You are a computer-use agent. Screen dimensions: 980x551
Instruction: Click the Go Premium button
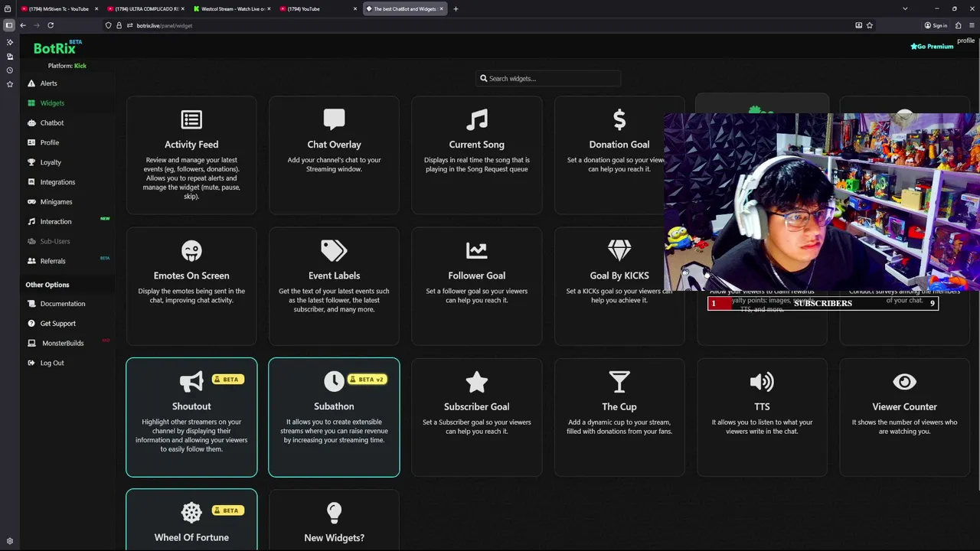coord(932,47)
